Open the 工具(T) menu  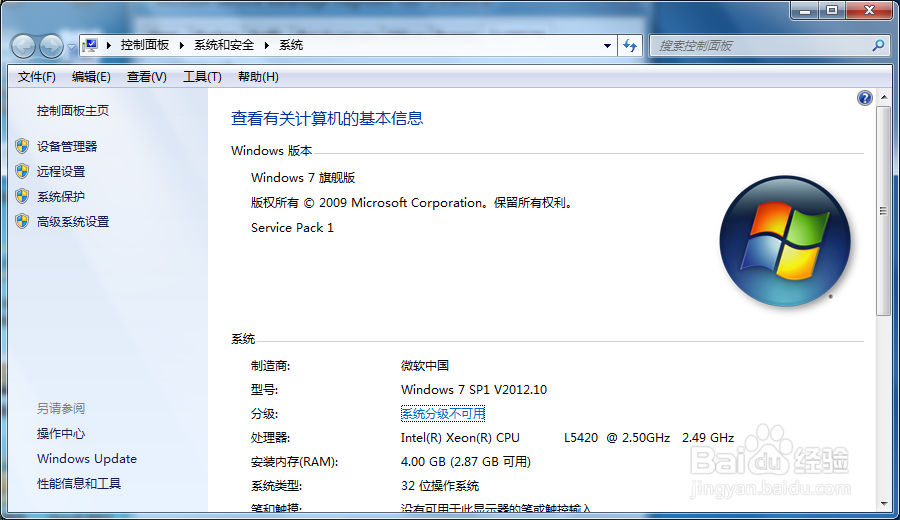tap(202, 77)
